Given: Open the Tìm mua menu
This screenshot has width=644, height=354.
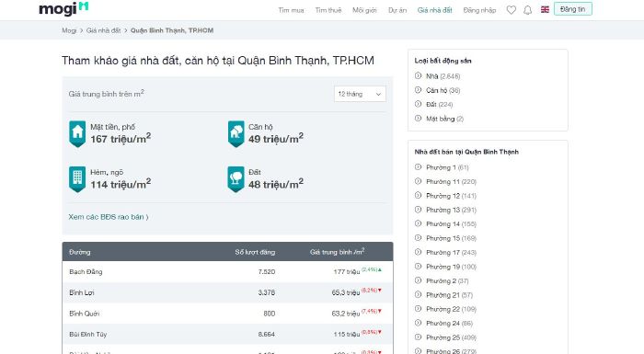Looking at the screenshot, I should (x=291, y=10).
